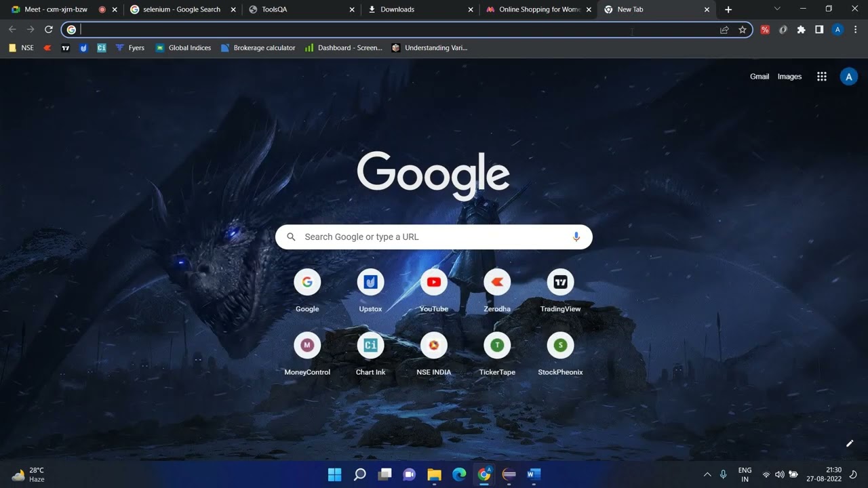Bookmark this tab with the star icon
868x488 pixels.
pyautogui.click(x=743, y=30)
